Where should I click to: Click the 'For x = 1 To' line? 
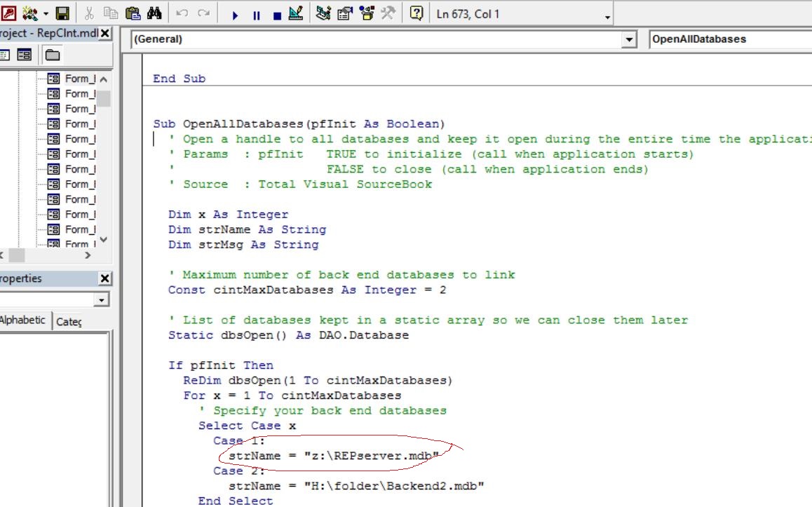[x=292, y=396]
